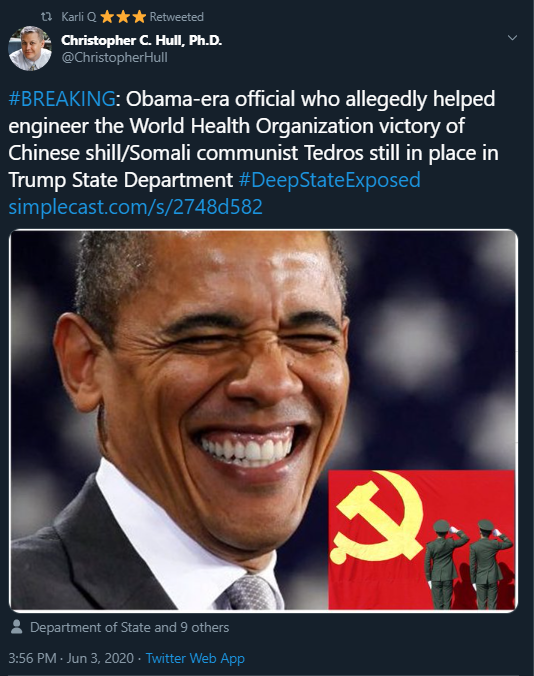Open Karli Q's profile from the retweet label
534x676 pixels.
click(78, 17)
